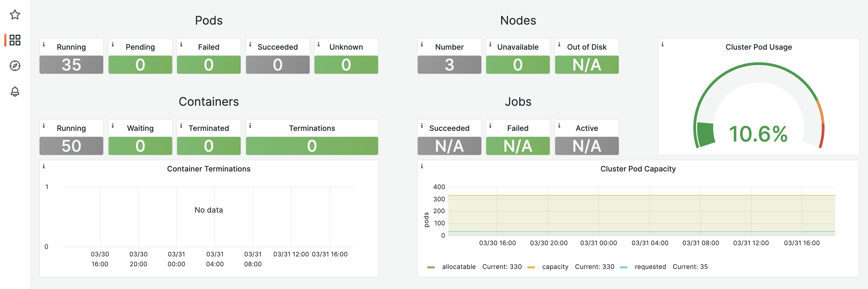868x289 pixels.
Task: Collapse the Jobs row header
Action: pos(518,101)
